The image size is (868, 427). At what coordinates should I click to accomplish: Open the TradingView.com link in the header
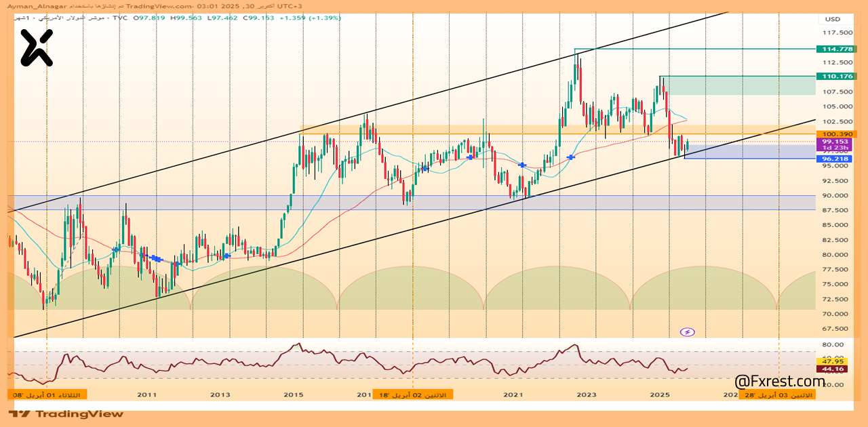pyautogui.click(x=157, y=6)
